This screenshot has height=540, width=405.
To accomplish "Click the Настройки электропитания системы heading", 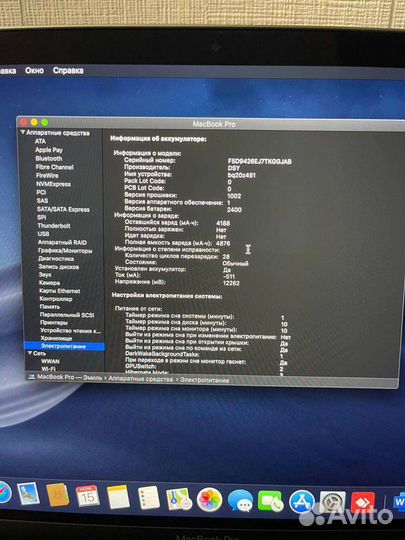I will pos(167,296).
